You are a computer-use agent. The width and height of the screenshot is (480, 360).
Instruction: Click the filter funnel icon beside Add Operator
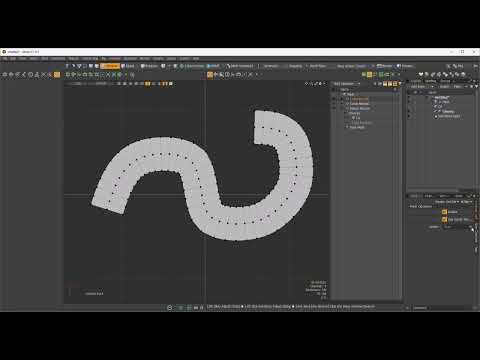(400, 84)
